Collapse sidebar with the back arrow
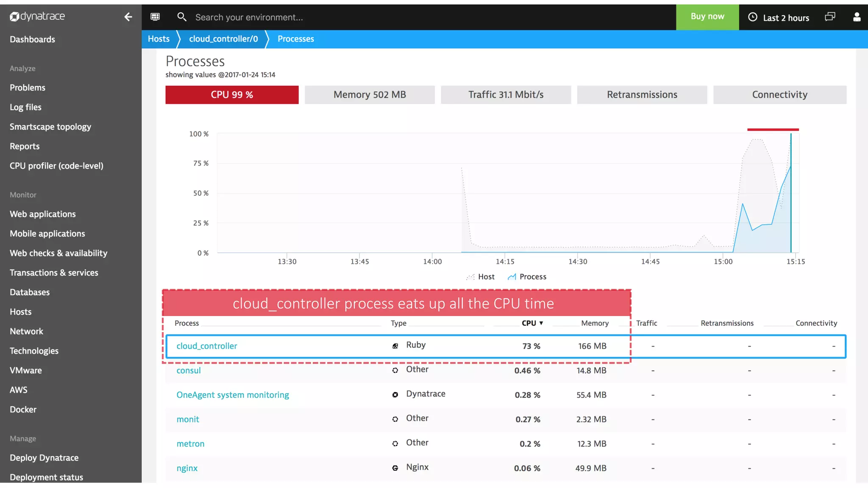This screenshot has height=488, width=868. pos(128,17)
